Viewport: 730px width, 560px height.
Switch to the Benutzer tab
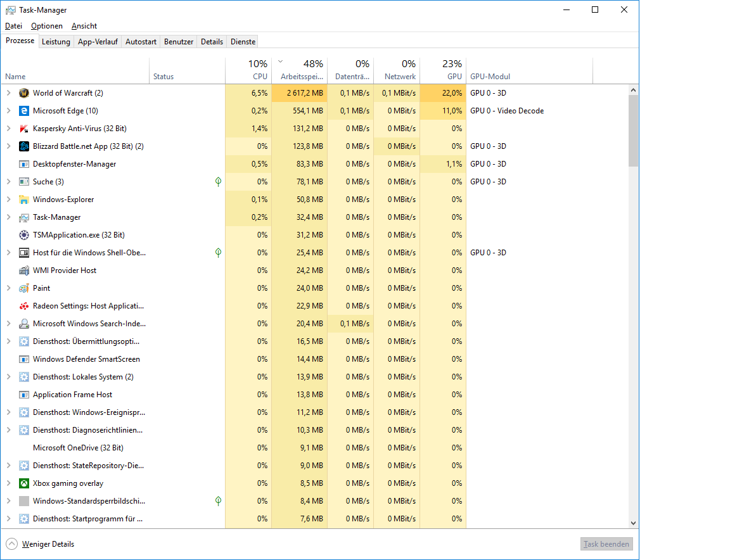(x=179, y=42)
